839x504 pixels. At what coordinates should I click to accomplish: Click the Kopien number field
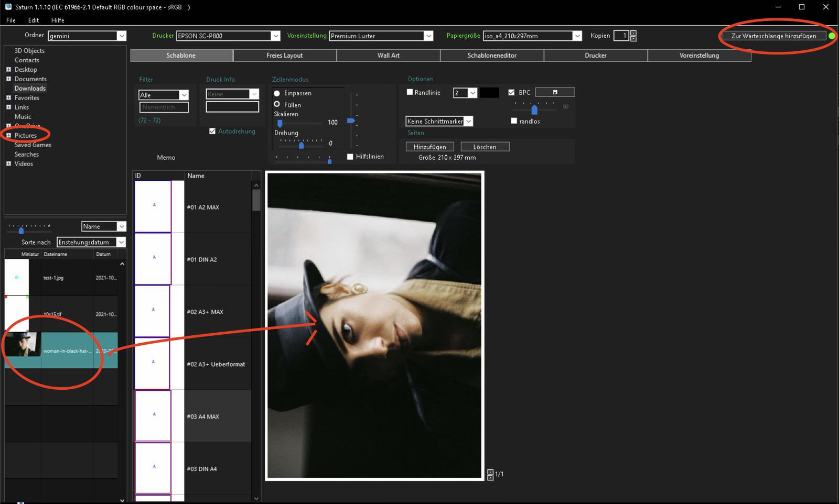pos(621,36)
